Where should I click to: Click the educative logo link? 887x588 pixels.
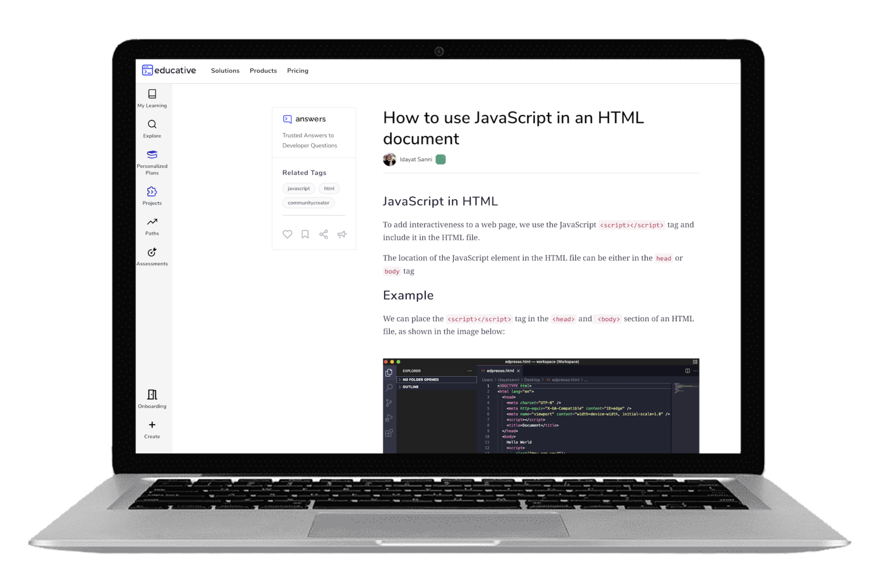[169, 70]
